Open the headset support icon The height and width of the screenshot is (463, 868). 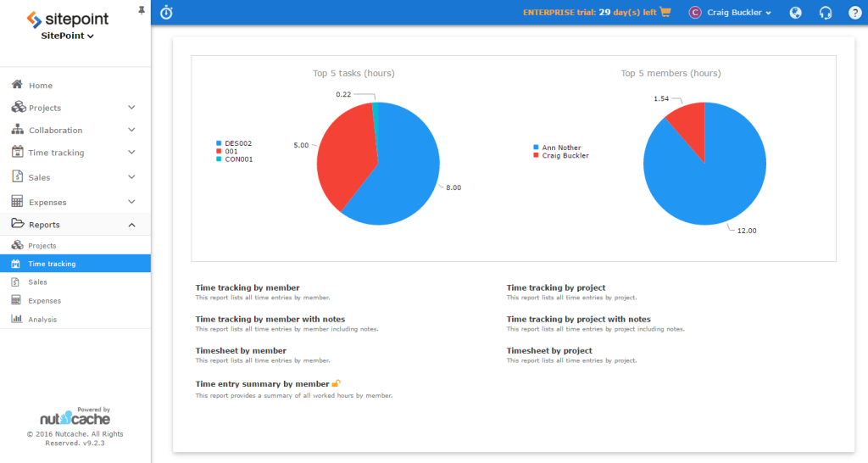825,13
